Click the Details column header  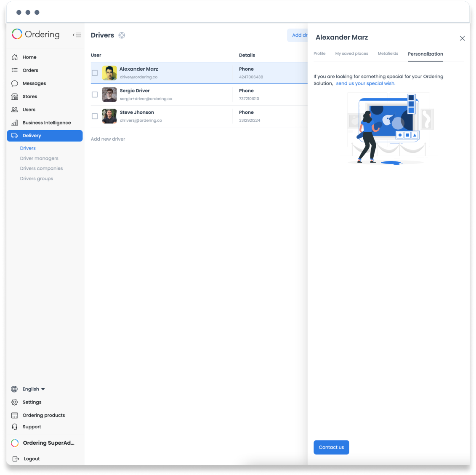click(x=247, y=55)
